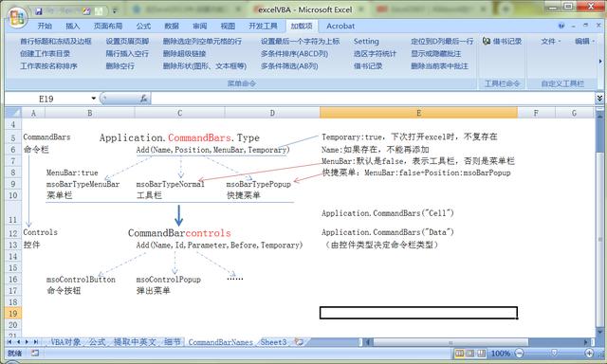This screenshot has height=364, width=607.
Task: Switch to VBA对象 sheet tab
Action: click(65, 342)
